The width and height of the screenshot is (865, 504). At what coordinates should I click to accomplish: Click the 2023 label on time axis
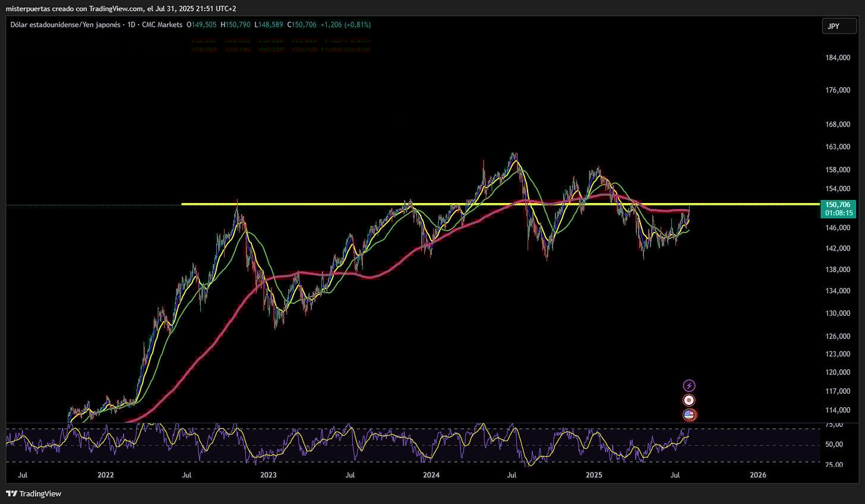click(269, 475)
